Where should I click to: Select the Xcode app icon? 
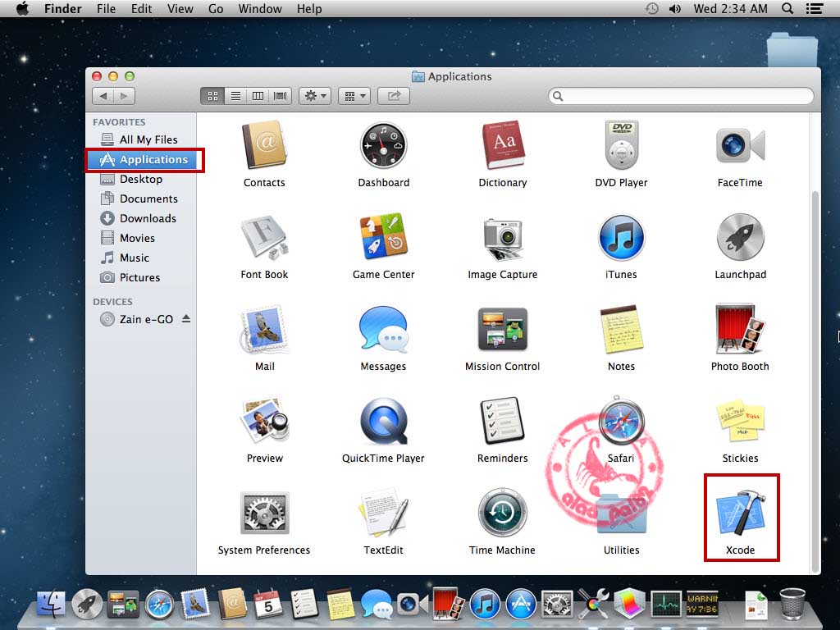(x=740, y=513)
